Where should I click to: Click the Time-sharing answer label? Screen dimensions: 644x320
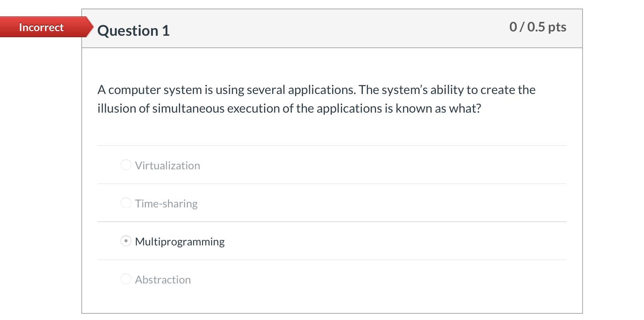(166, 203)
